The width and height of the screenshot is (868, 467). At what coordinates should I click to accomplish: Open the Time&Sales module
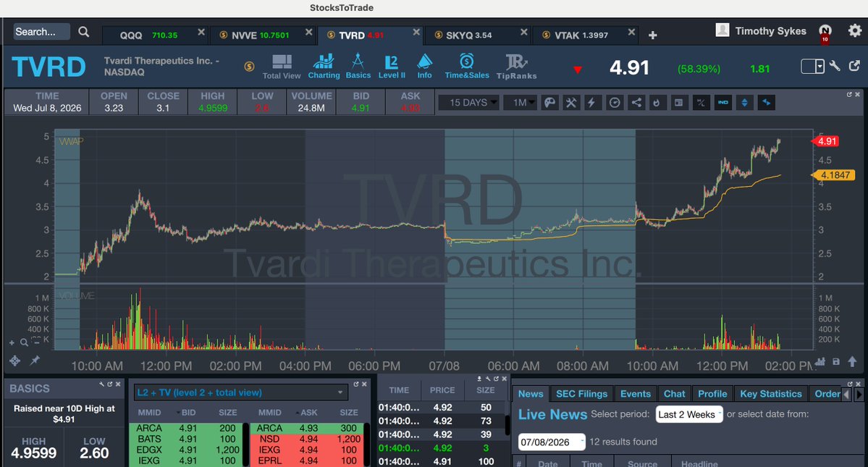[467, 67]
